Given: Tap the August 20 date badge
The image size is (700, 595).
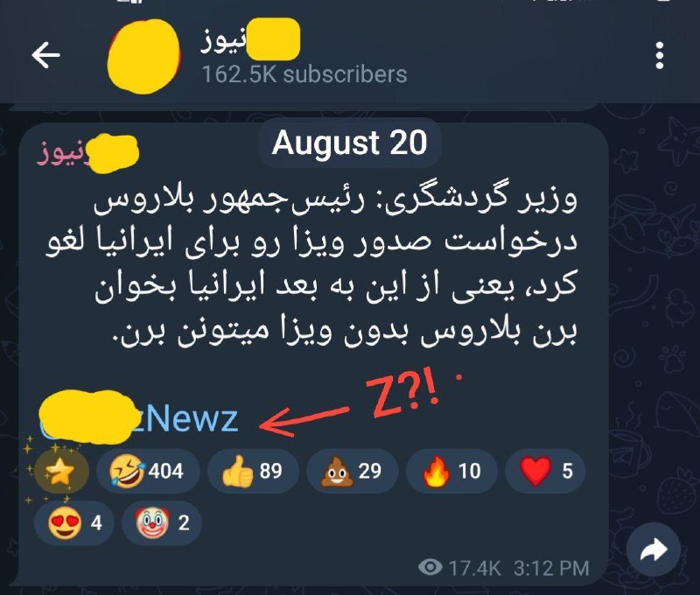Looking at the screenshot, I should pos(349,143).
